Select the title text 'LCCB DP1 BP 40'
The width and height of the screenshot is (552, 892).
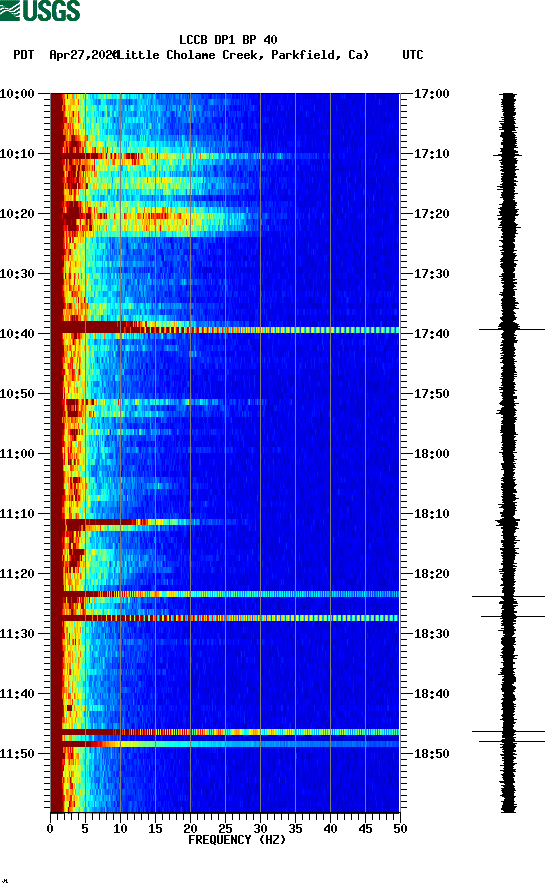(x=228, y=40)
